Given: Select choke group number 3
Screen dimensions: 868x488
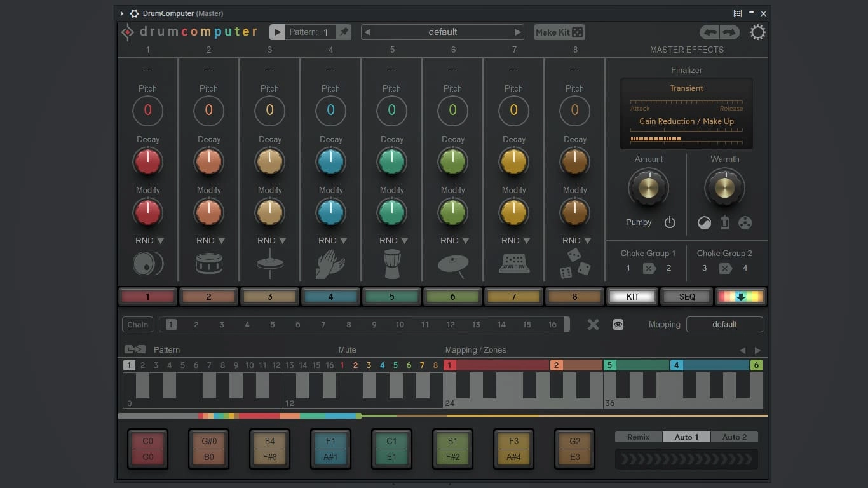Looking at the screenshot, I should (704, 268).
